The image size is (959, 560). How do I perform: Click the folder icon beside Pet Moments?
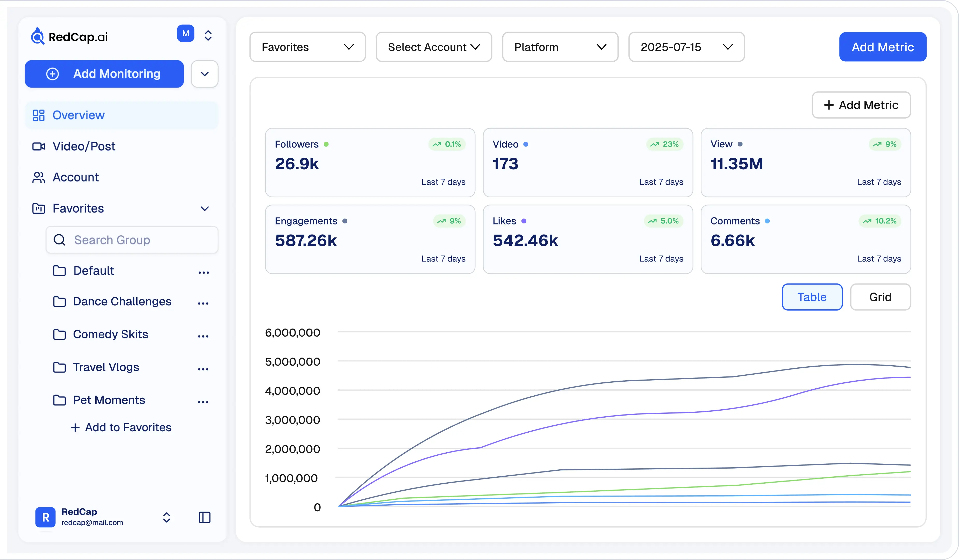coord(59,400)
